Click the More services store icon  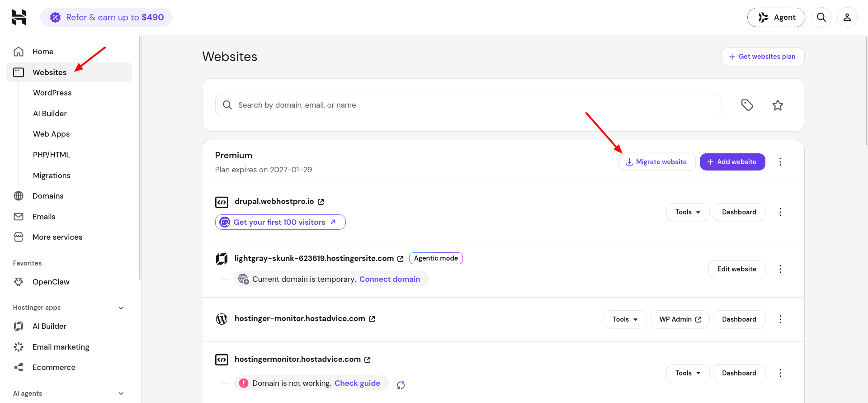(19, 237)
